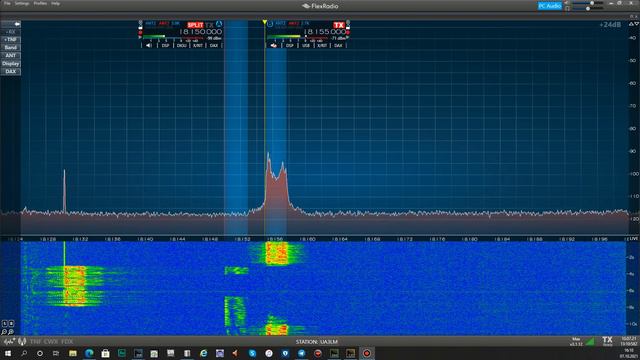Open File Explorer from taskbar
Screen dimensions: 640x360
[x=73, y=353]
